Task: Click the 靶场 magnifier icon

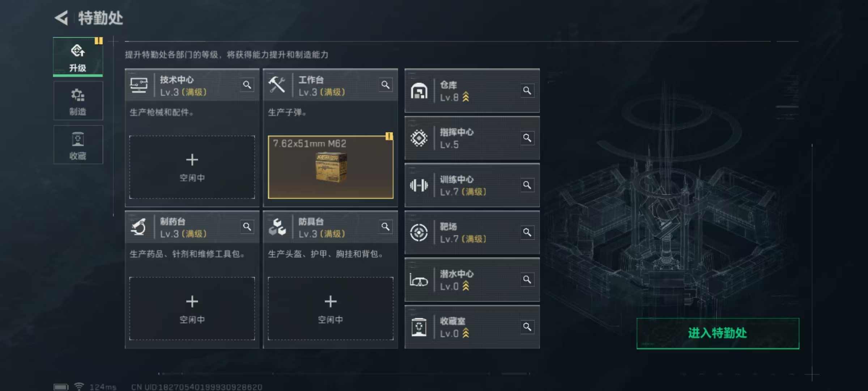Action: point(527,232)
